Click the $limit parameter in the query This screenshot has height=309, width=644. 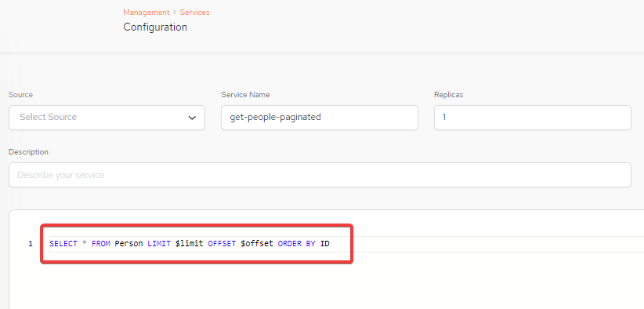190,244
